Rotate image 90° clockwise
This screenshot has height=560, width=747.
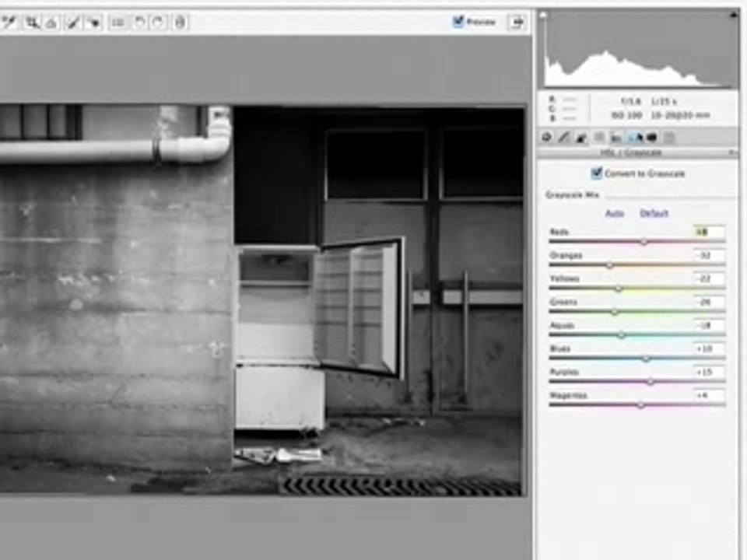[158, 23]
